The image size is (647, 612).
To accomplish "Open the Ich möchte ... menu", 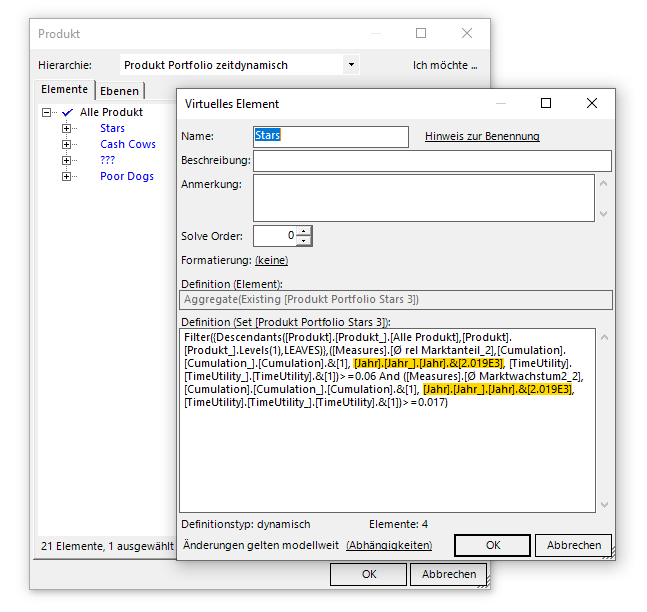I will point(445,65).
